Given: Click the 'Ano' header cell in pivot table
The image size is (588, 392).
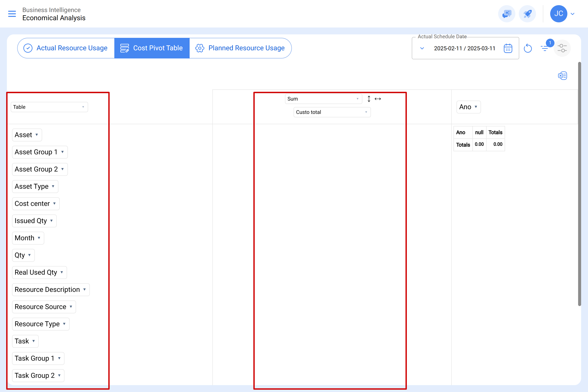Looking at the screenshot, I should pos(463,133).
